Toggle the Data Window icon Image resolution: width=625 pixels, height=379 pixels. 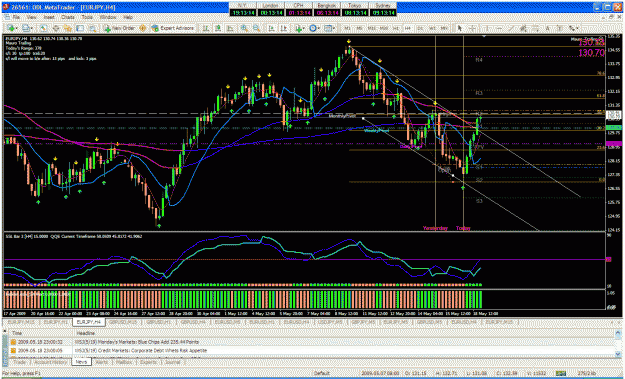pos(56,28)
